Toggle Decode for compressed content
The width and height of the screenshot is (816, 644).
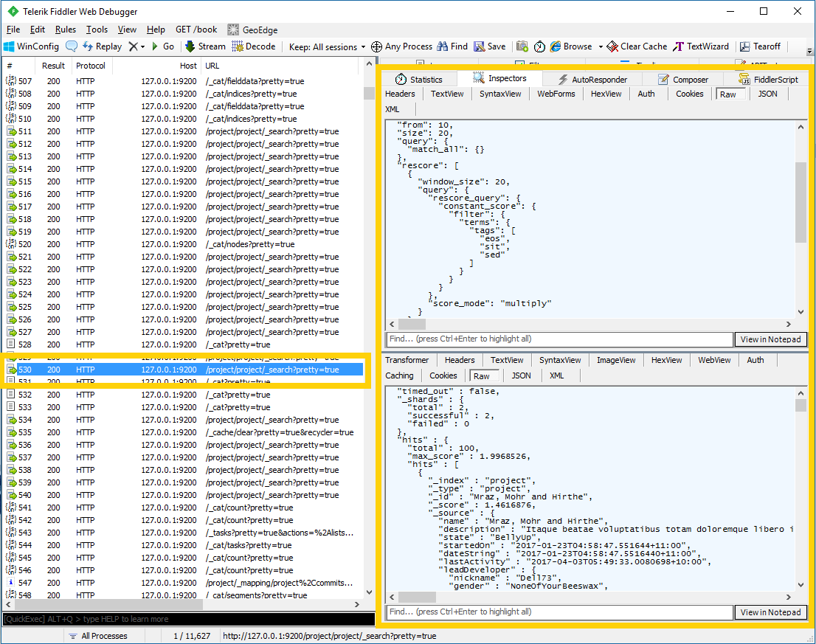[x=252, y=46]
